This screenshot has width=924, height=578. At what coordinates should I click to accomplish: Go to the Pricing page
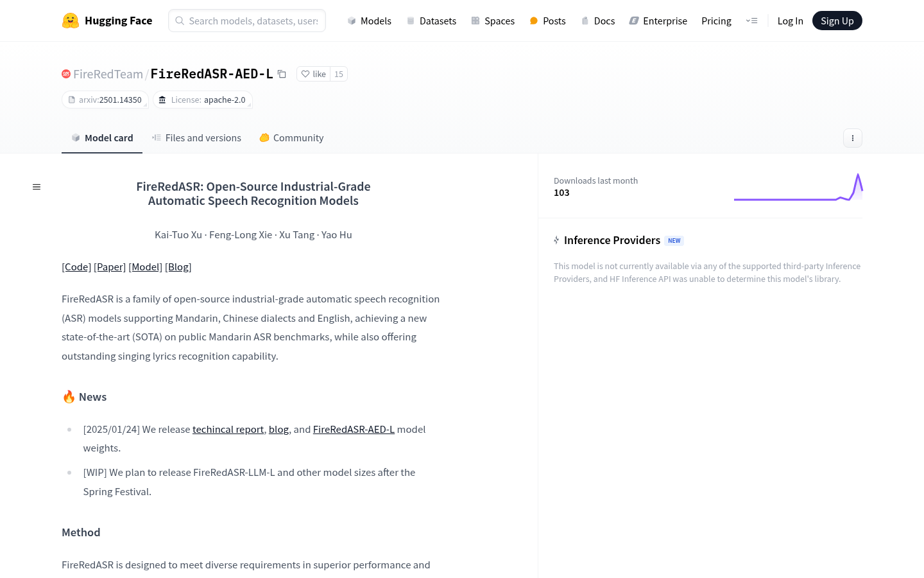tap(716, 21)
